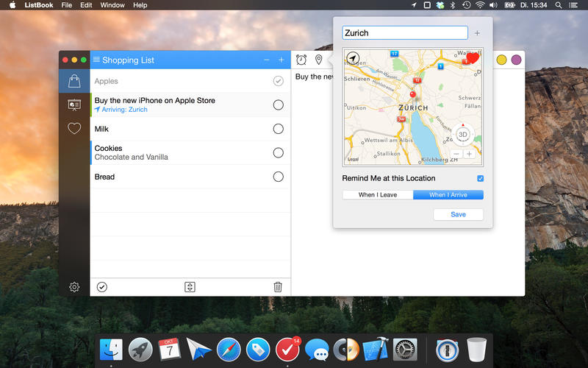The height and width of the screenshot is (368, 588).
Task: Click the checkmark circle in bottom toolbar
Action: [x=102, y=287]
